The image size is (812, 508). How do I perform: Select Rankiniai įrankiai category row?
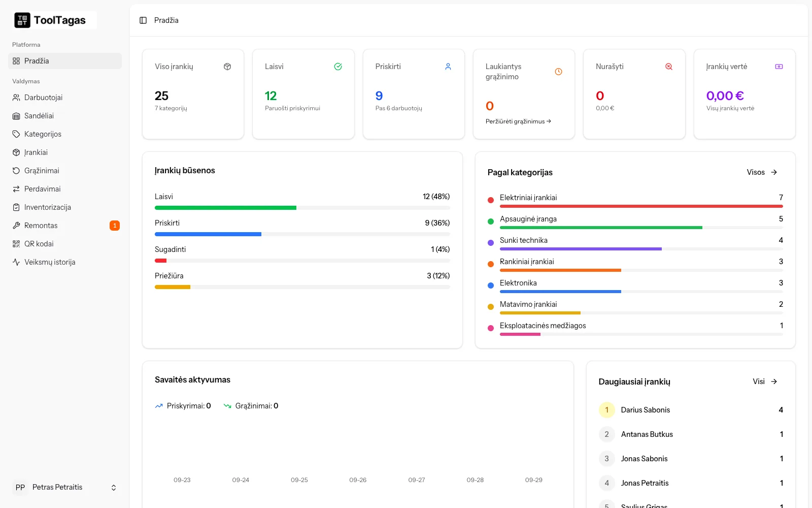(x=635, y=264)
